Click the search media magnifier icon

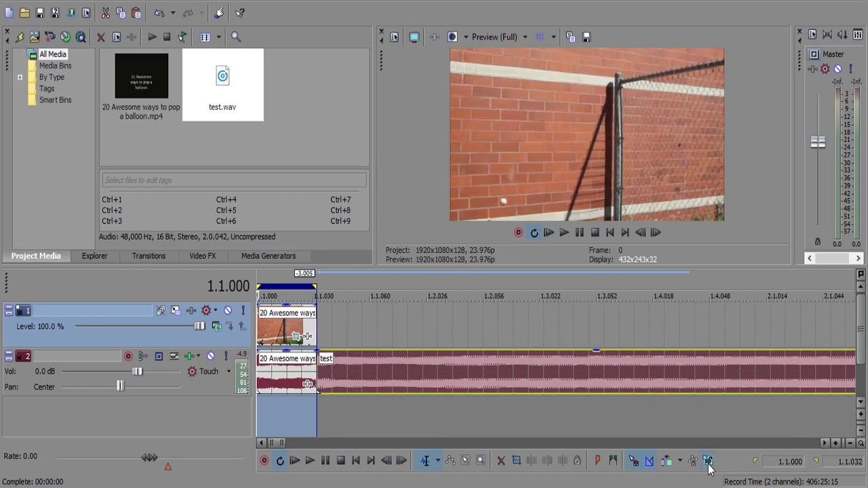(x=236, y=37)
